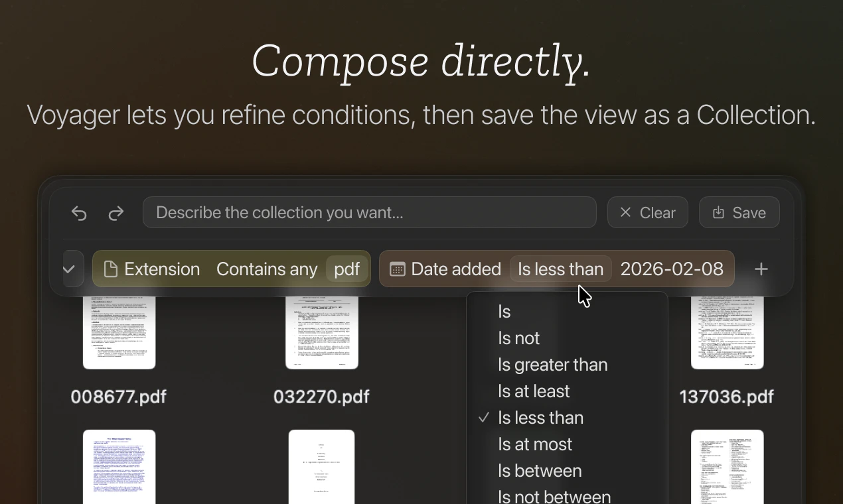Click the Date added calendar icon
Image resolution: width=843 pixels, height=504 pixels.
[x=398, y=269]
